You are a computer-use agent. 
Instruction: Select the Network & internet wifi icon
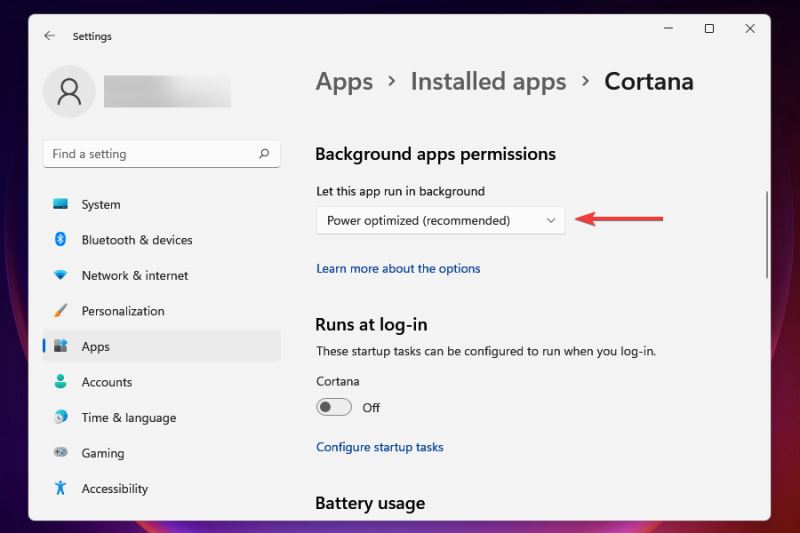pos(61,275)
